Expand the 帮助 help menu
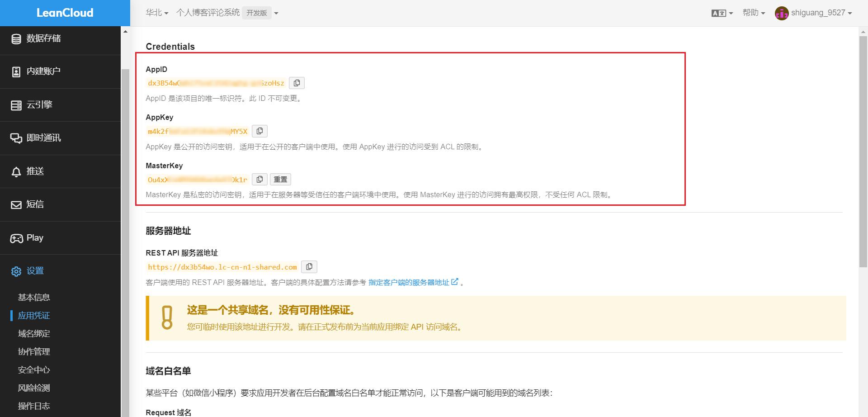Image resolution: width=868 pixels, height=417 pixels. click(x=754, y=13)
